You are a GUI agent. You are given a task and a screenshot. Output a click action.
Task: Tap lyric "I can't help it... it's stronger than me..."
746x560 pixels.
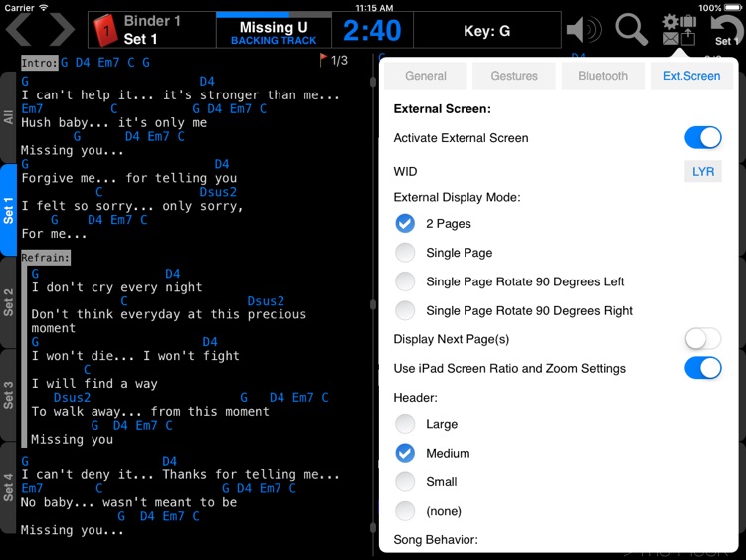[180, 95]
